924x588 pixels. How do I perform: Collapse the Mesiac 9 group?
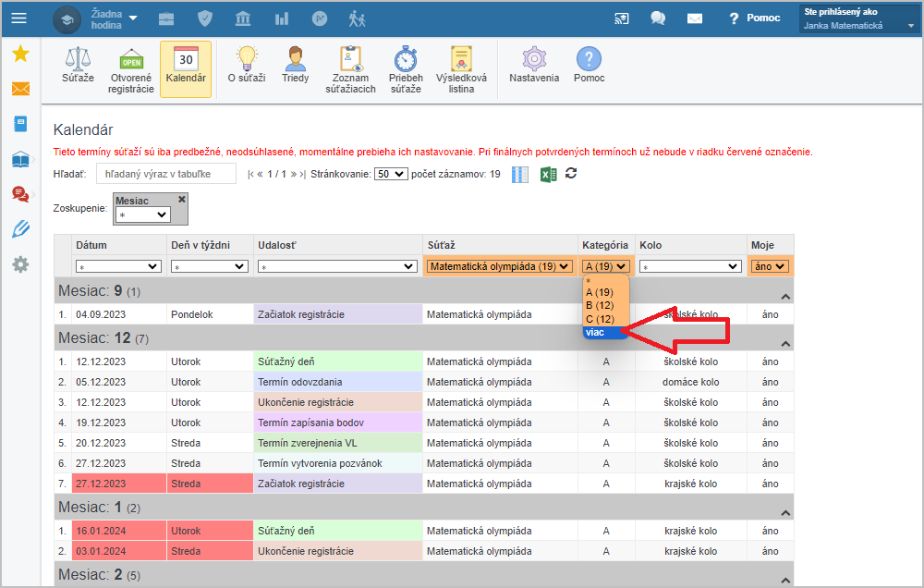[x=784, y=297]
